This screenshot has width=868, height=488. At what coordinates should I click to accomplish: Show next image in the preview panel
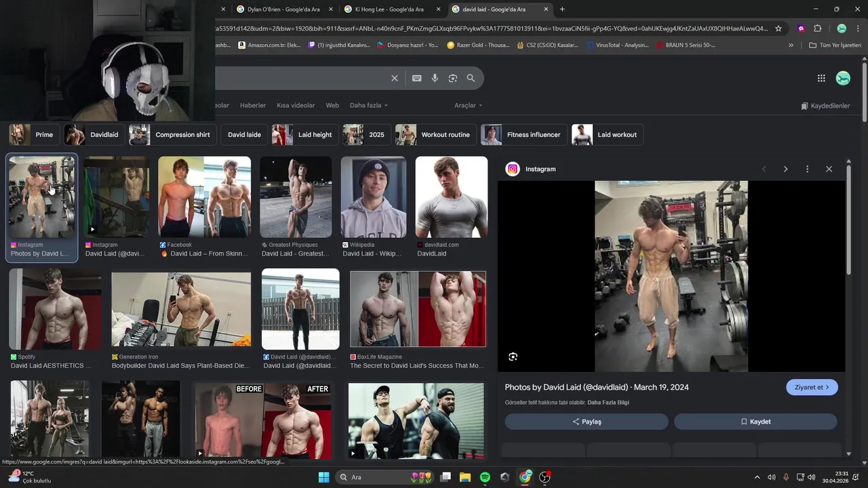point(785,169)
